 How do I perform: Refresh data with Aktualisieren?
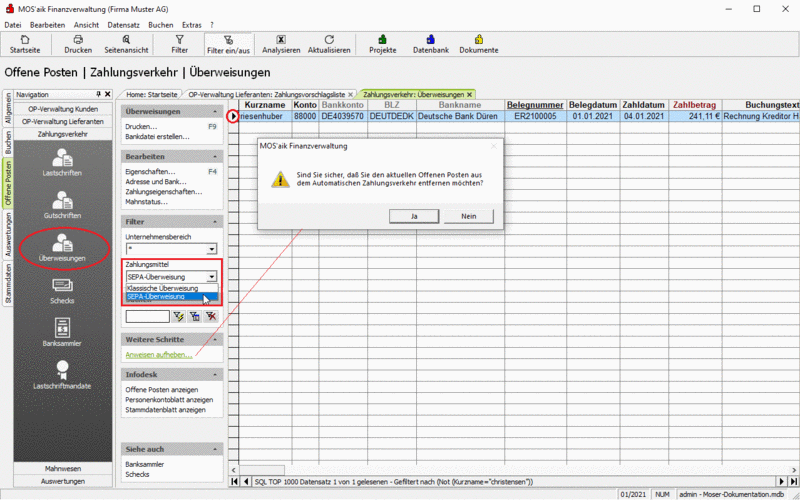[x=329, y=44]
